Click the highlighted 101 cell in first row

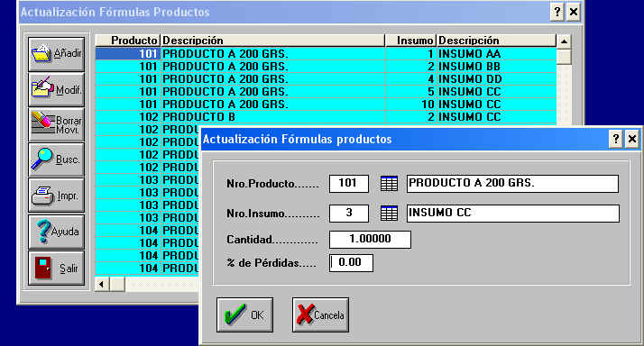tap(128, 54)
